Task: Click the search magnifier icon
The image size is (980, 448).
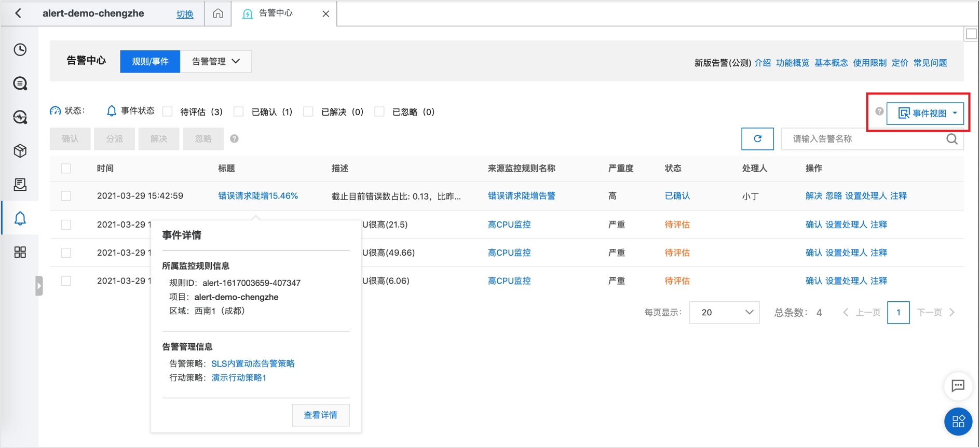Action: tap(952, 139)
